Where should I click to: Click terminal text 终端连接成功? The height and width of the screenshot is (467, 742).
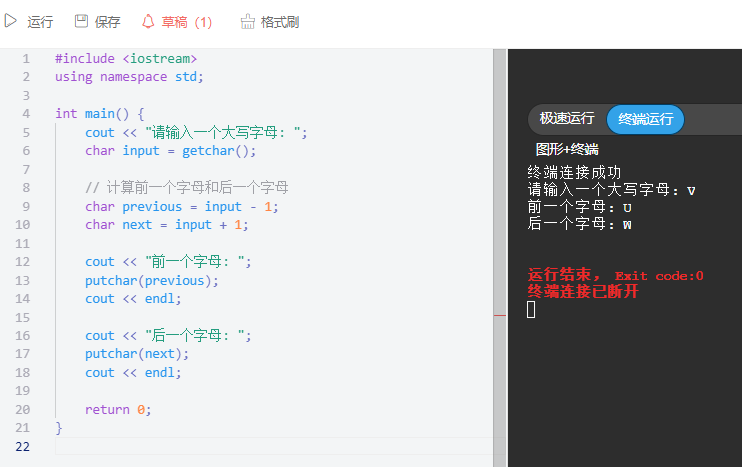coord(574,172)
